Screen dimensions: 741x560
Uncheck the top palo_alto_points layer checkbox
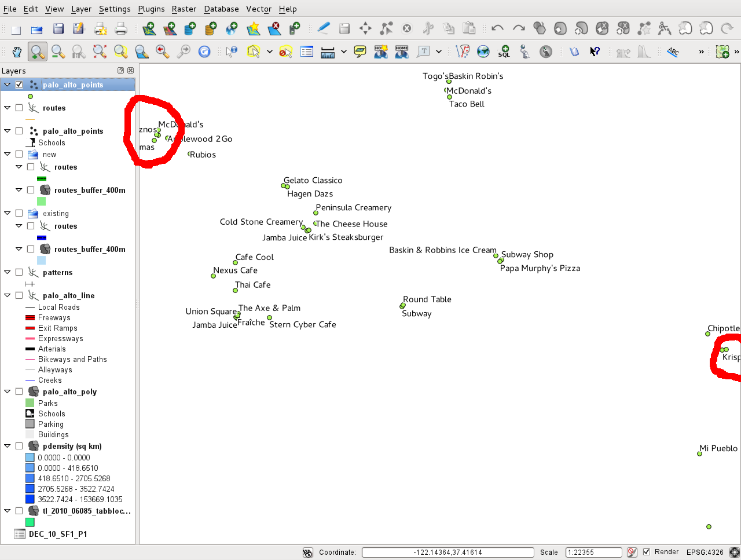click(x=19, y=85)
